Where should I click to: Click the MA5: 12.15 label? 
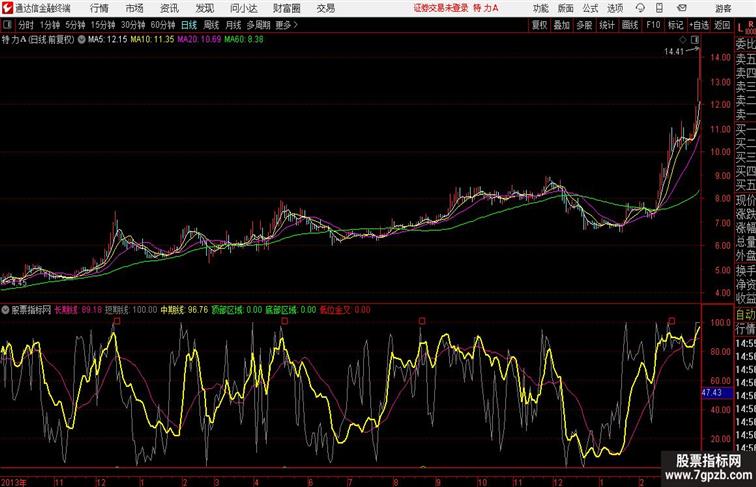coord(108,40)
